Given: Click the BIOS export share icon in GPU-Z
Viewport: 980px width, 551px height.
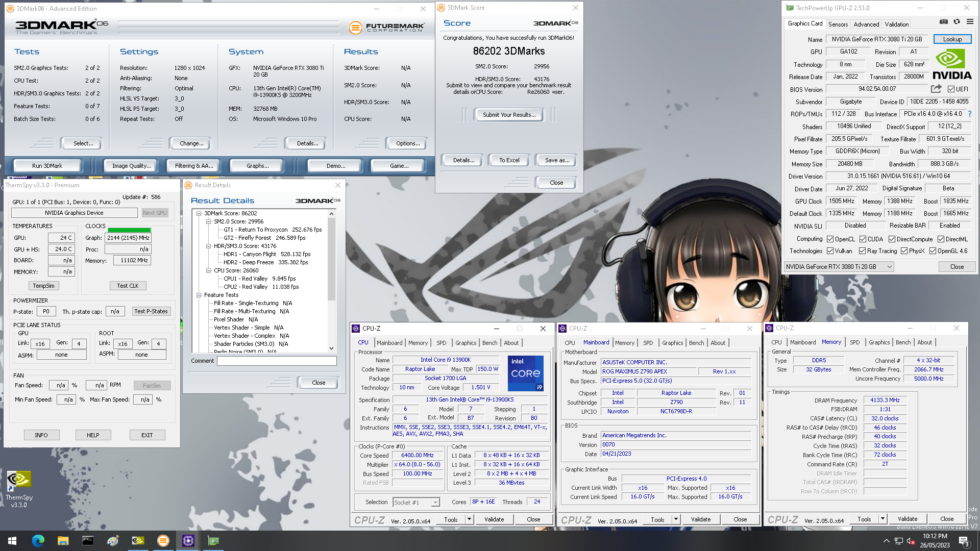Looking at the screenshot, I should 936,89.
